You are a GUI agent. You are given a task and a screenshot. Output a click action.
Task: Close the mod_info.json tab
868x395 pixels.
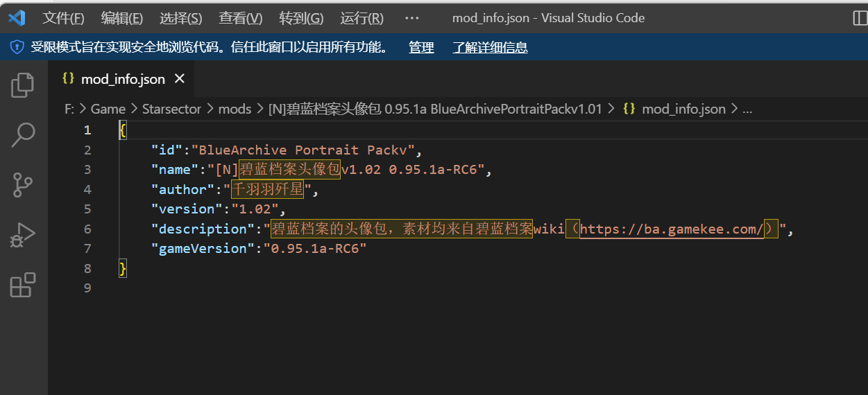(x=180, y=79)
